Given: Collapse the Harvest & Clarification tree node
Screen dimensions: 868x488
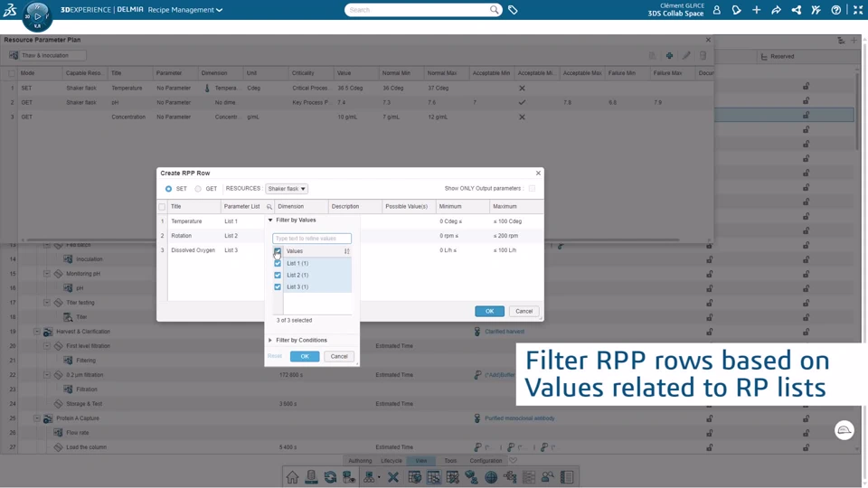Looking at the screenshot, I should pyautogui.click(x=36, y=332).
